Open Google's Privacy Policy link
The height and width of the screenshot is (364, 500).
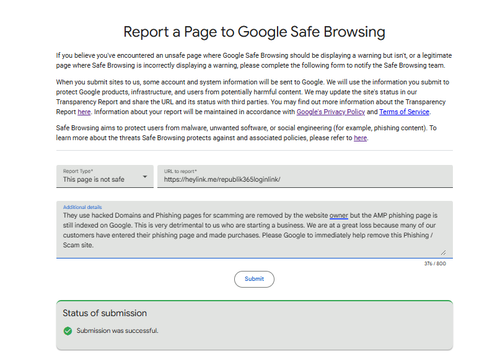(x=331, y=112)
